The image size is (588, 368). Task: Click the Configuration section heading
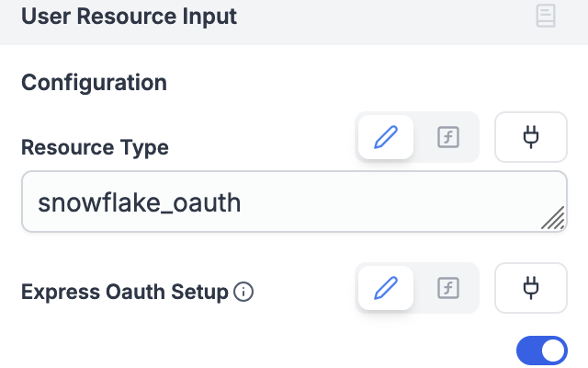pyautogui.click(x=94, y=83)
